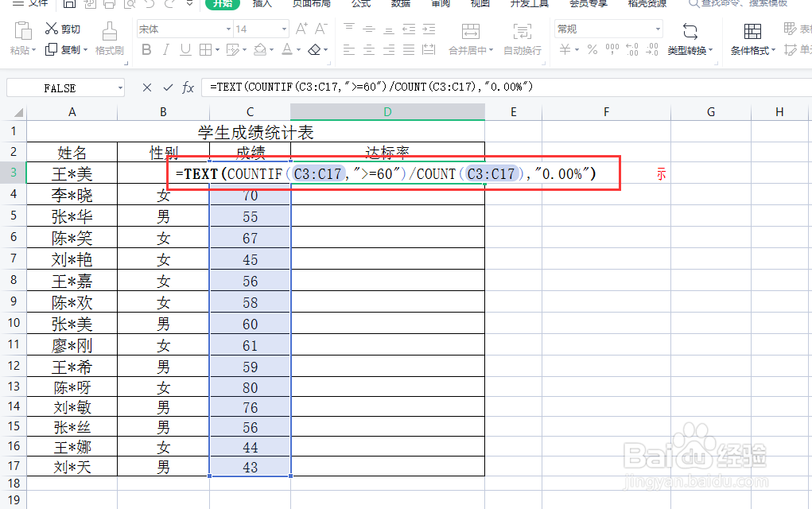This screenshot has width=812, height=509.
Task: Click score cell with value 80
Action: coord(251,388)
